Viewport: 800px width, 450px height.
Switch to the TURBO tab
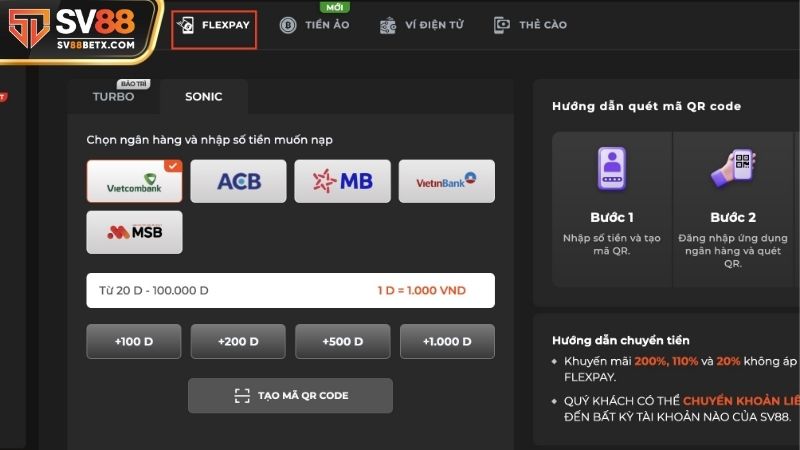tap(113, 96)
